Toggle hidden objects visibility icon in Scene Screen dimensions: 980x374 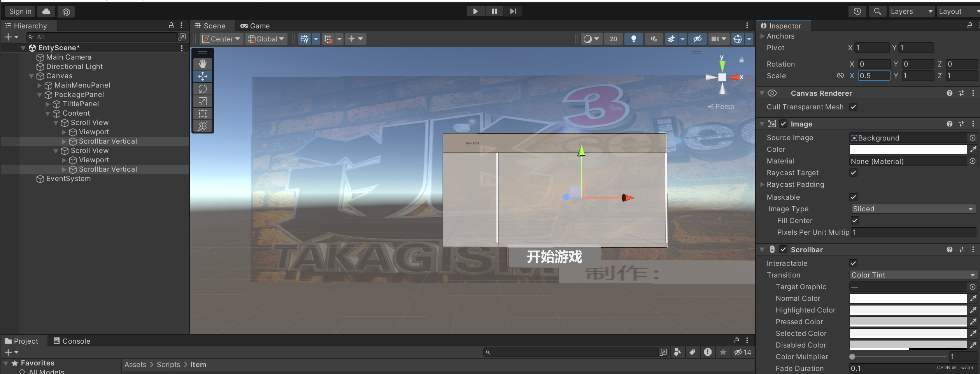pyautogui.click(x=698, y=39)
